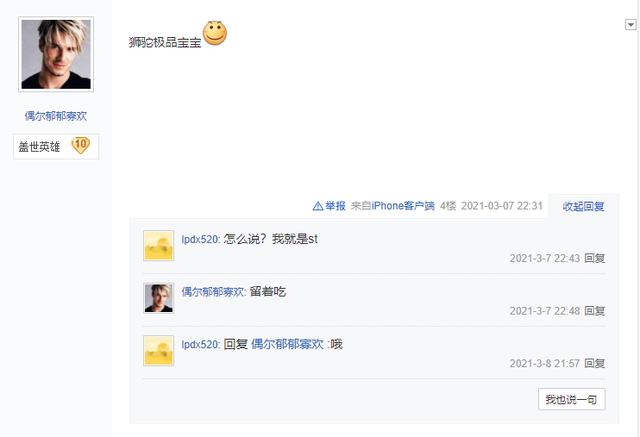Click lpdx520's yellow avatar in third reply
This screenshot has height=437, width=640.
[159, 350]
